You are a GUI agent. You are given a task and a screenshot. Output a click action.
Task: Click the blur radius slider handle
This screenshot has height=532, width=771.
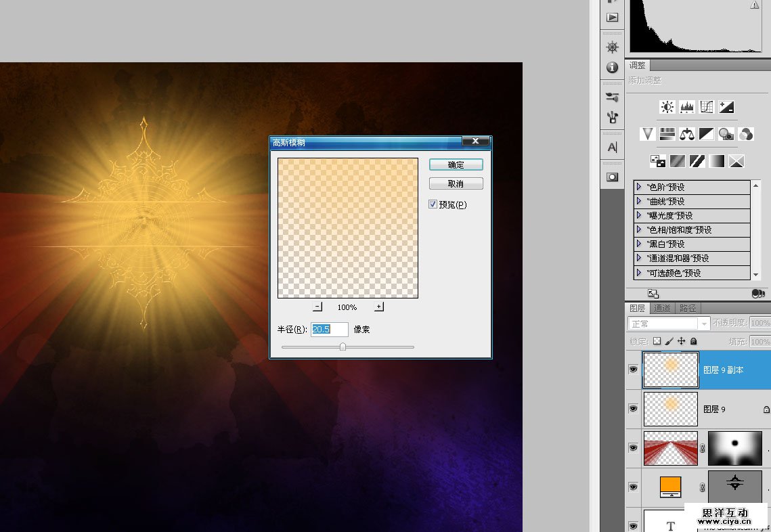pyautogui.click(x=343, y=347)
